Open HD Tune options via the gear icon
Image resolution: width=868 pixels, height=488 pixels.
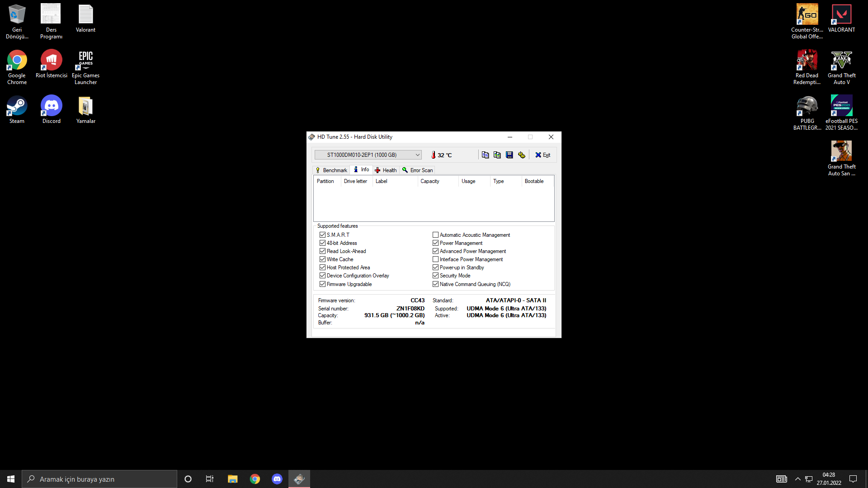click(x=522, y=155)
